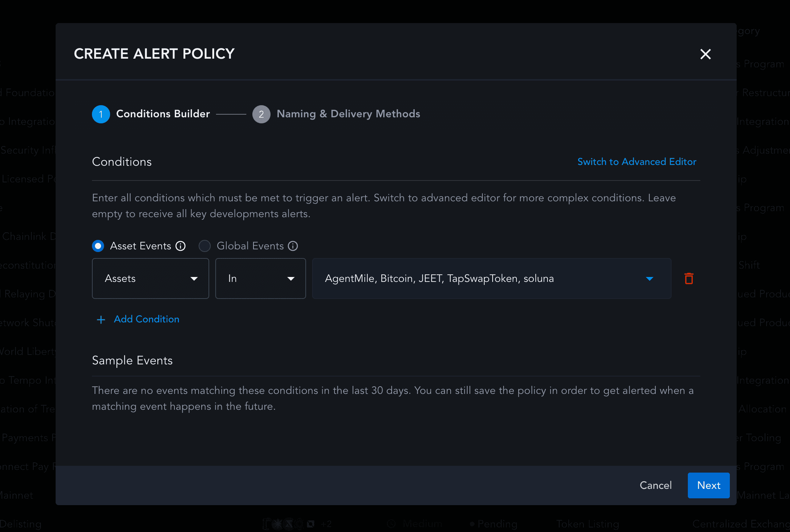Select the Global Events radio button
The height and width of the screenshot is (532, 790).
tap(205, 246)
